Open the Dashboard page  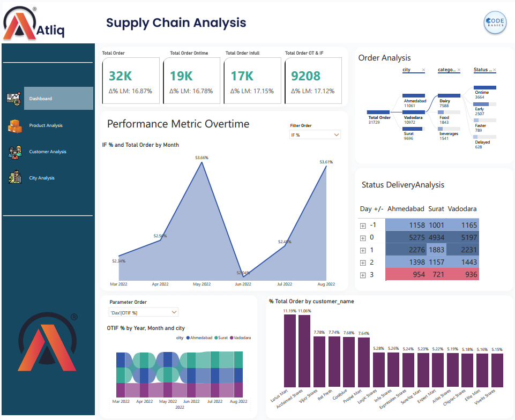[58, 99]
